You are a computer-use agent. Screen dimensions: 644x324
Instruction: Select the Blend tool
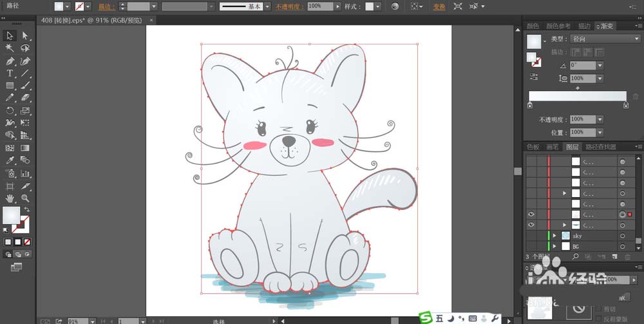pos(26,160)
